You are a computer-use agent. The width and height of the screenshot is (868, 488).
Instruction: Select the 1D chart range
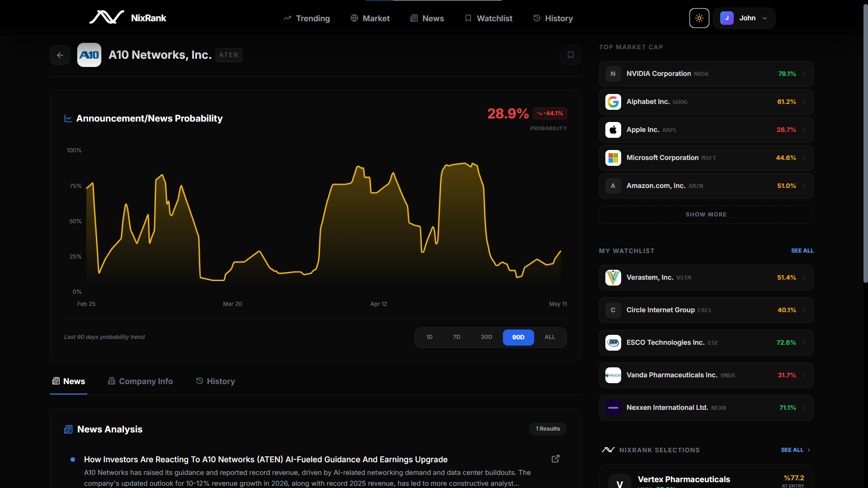429,337
